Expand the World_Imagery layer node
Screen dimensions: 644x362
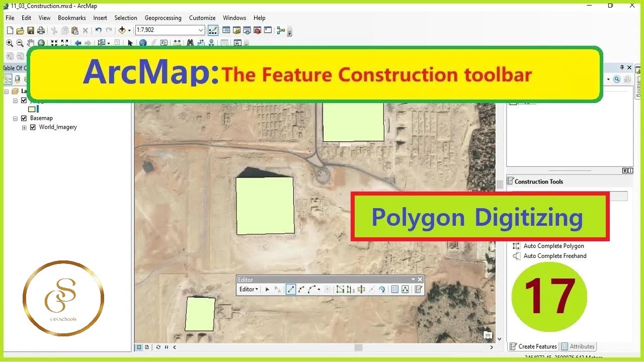coord(24,127)
